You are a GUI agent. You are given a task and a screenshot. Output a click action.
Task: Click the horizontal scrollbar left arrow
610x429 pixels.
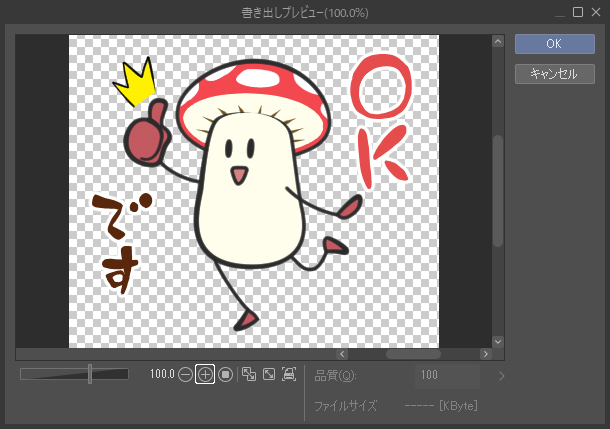pos(342,354)
